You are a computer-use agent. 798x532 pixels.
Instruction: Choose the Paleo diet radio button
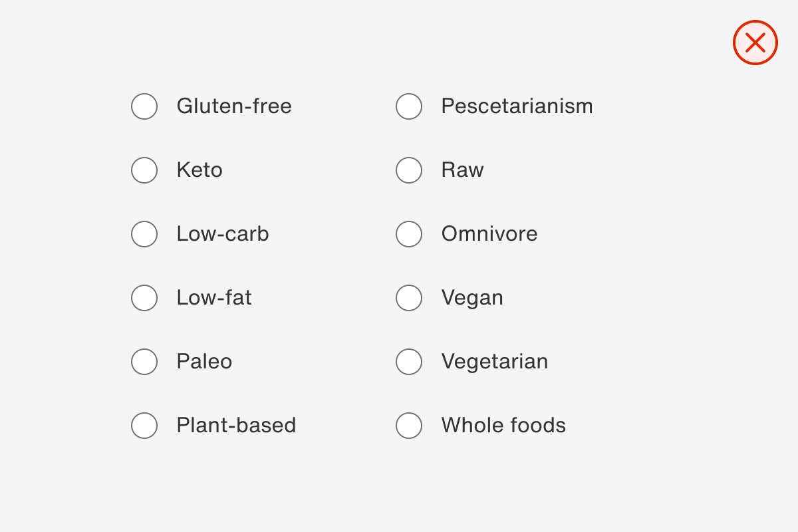pyautogui.click(x=144, y=362)
